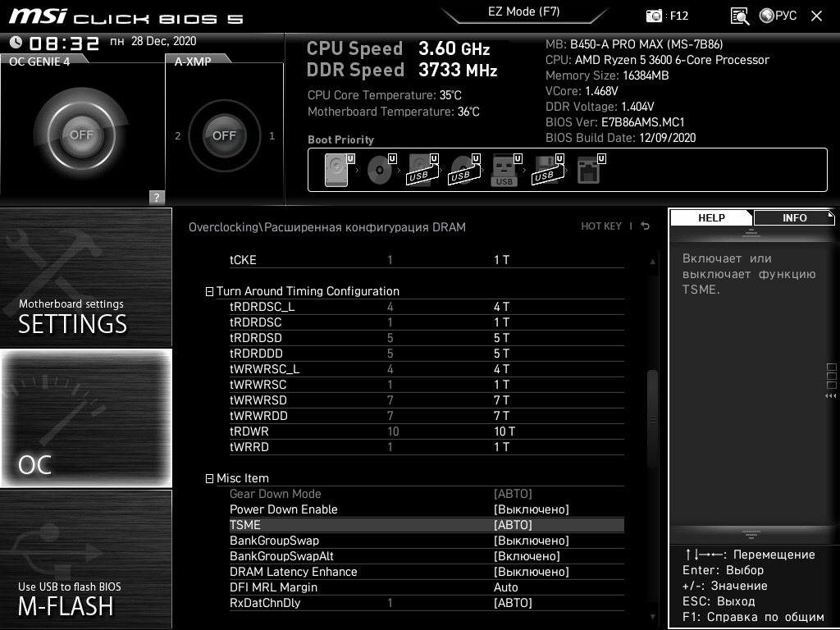Select the USB key boot device icon

(x=505, y=170)
